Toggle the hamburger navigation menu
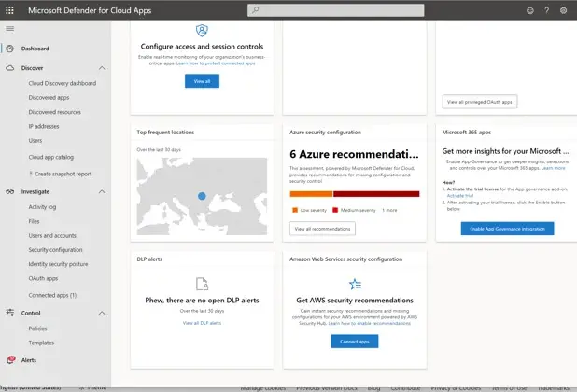577x392 pixels. [10, 29]
